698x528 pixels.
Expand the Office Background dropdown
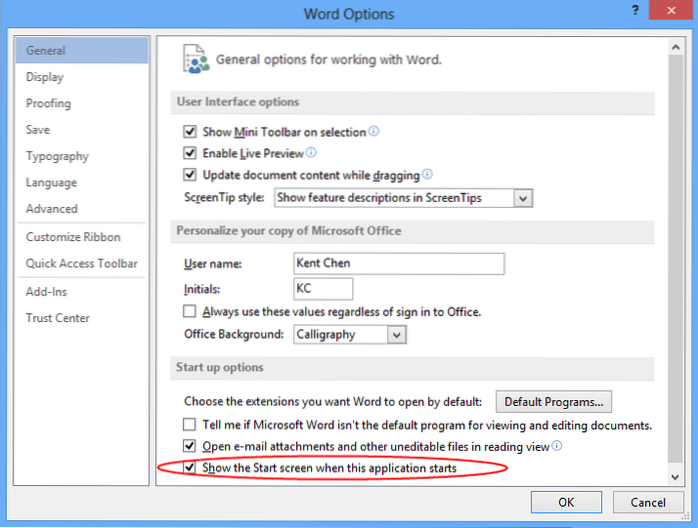click(x=396, y=335)
